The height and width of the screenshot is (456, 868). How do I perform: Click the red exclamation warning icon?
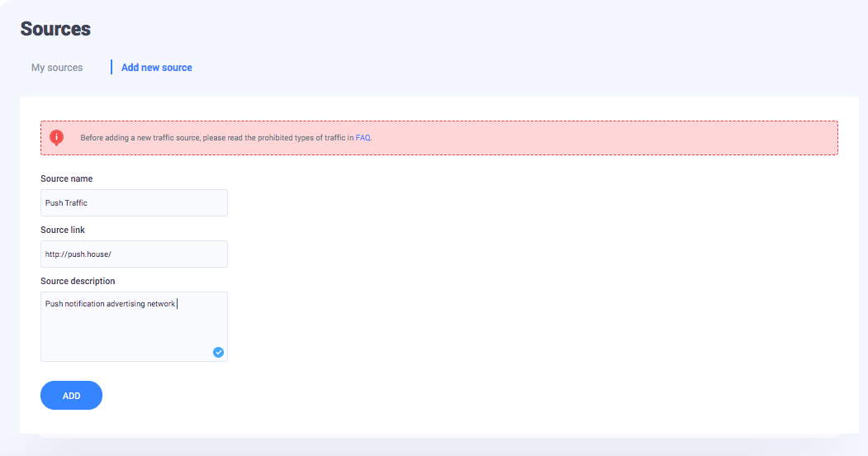tap(56, 137)
